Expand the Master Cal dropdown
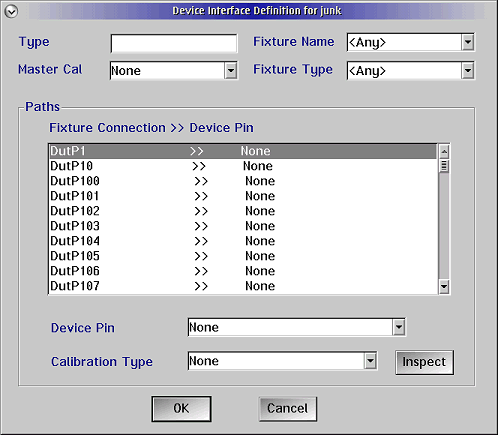The image size is (498, 435). (230, 71)
